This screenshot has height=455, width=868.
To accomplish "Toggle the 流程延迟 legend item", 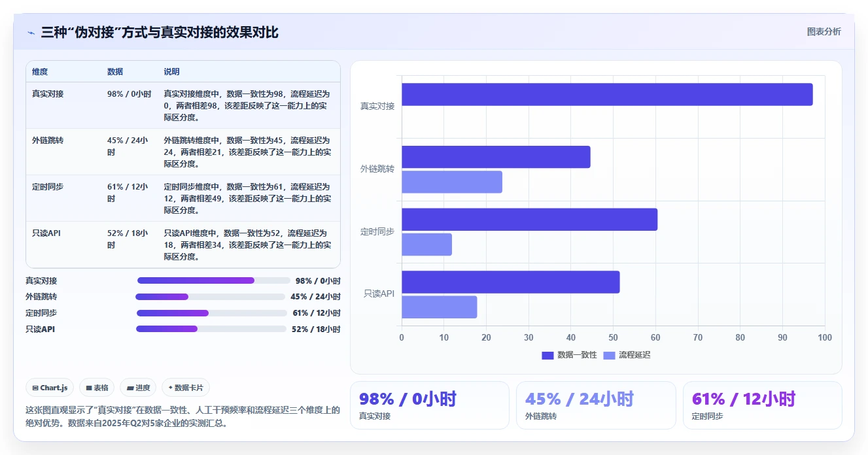I will pos(627,355).
